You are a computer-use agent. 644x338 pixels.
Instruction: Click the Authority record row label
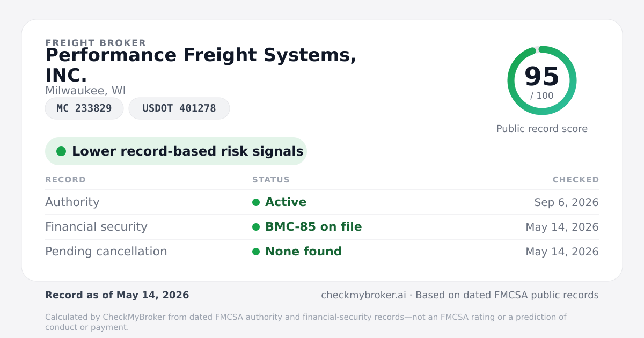72,202
